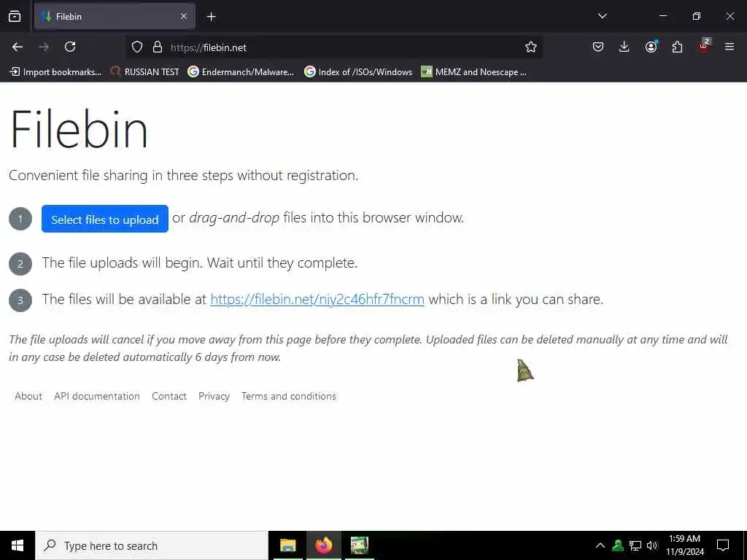The width and height of the screenshot is (747, 560).
Task: Click Select files to upload button
Action: tap(105, 219)
